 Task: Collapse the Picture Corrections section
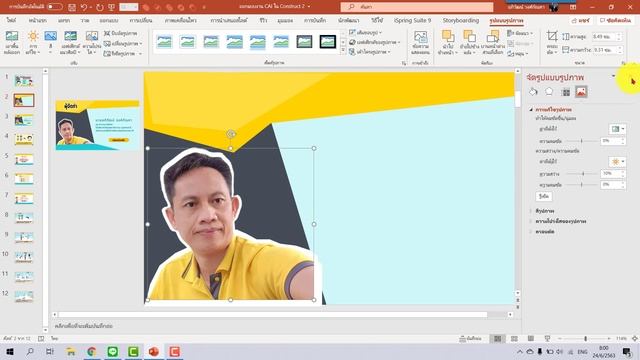pos(531,109)
